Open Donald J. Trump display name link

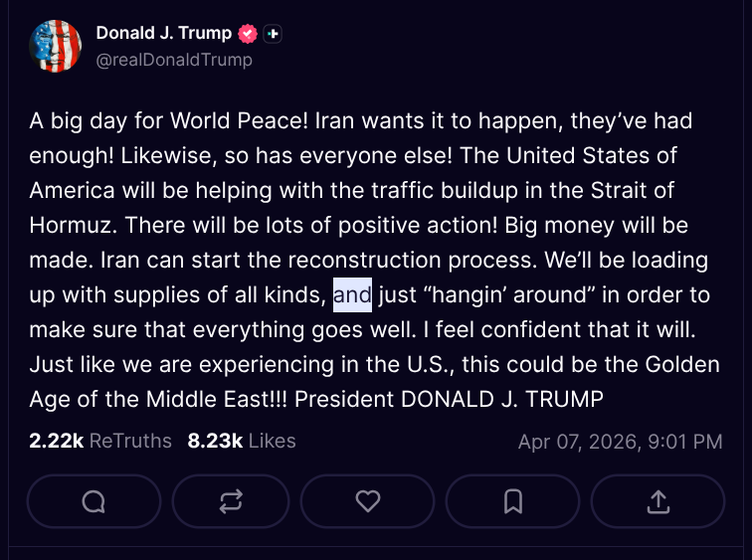click(x=163, y=33)
